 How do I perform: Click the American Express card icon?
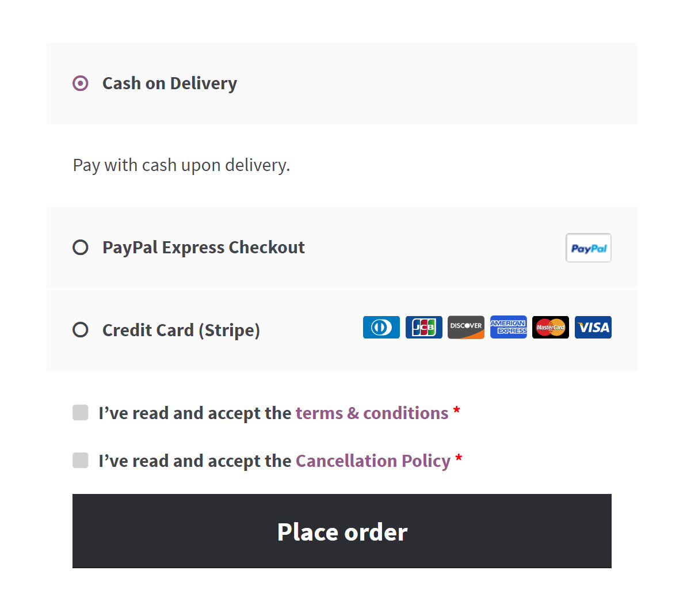508,328
